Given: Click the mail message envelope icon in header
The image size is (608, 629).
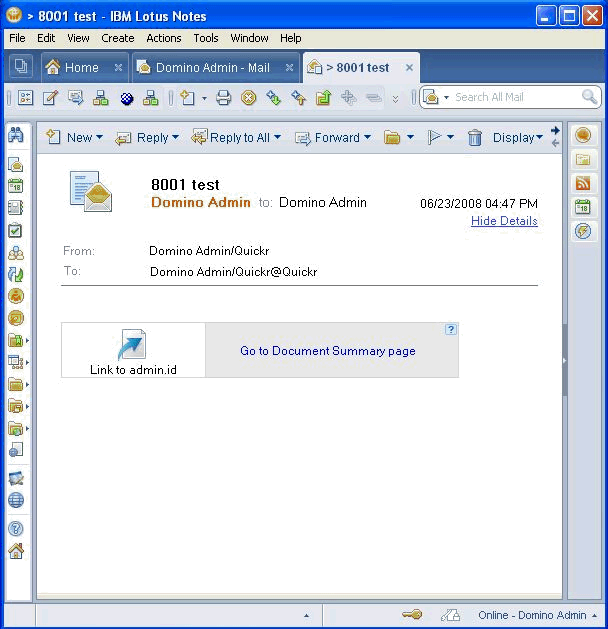Looking at the screenshot, I should [91, 191].
